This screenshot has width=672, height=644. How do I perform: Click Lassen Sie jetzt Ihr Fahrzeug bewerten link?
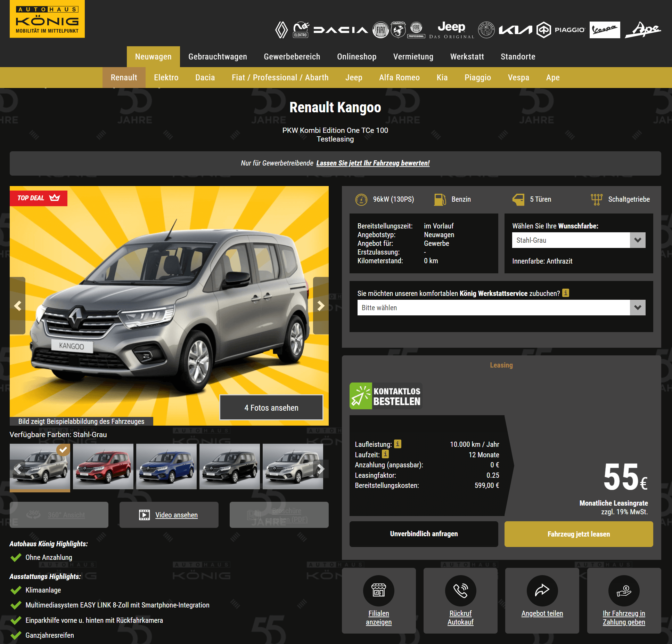(373, 163)
